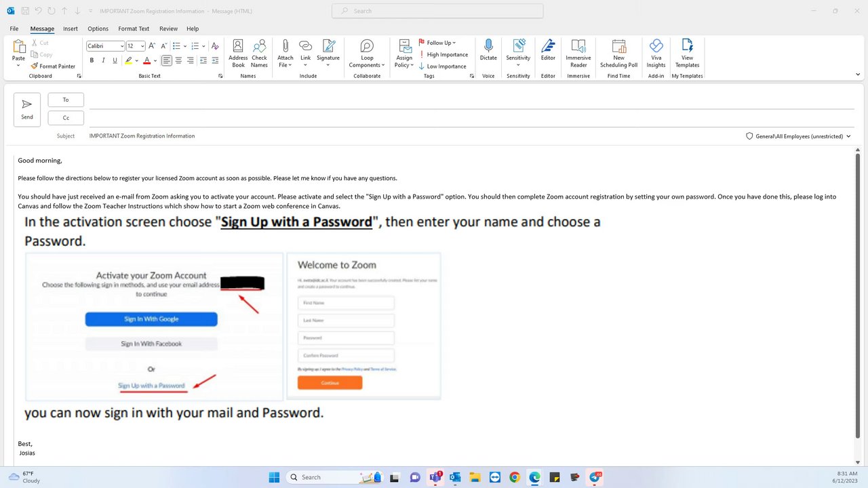Open Immersive Reader
868x488 pixels.
(x=578, y=54)
